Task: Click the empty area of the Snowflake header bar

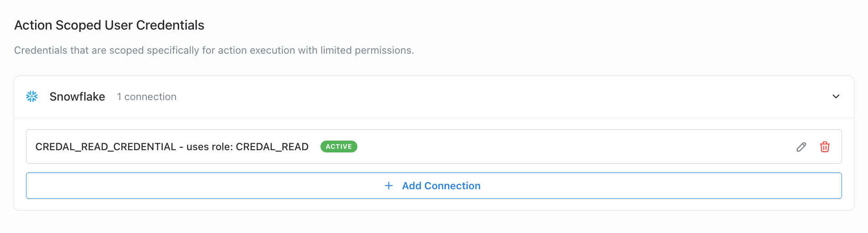Action: 501,96
